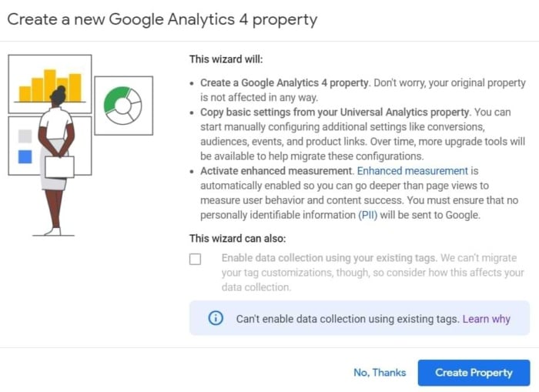The width and height of the screenshot is (539, 392).
Task: Follow the Learn why link
Action: [486, 319]
